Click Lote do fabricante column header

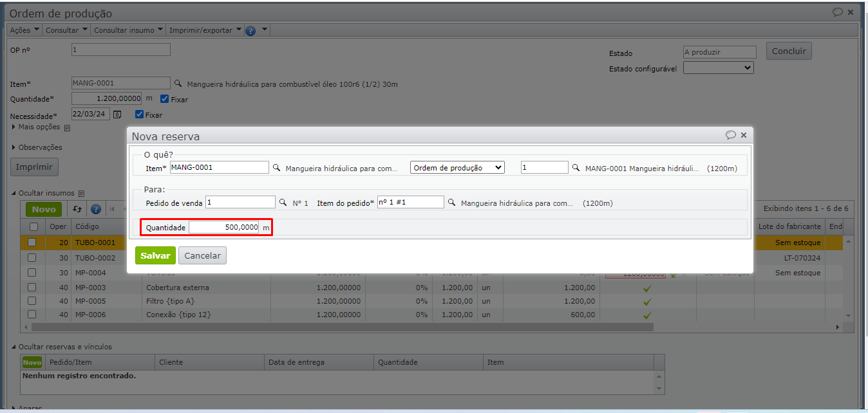[789, 226]
